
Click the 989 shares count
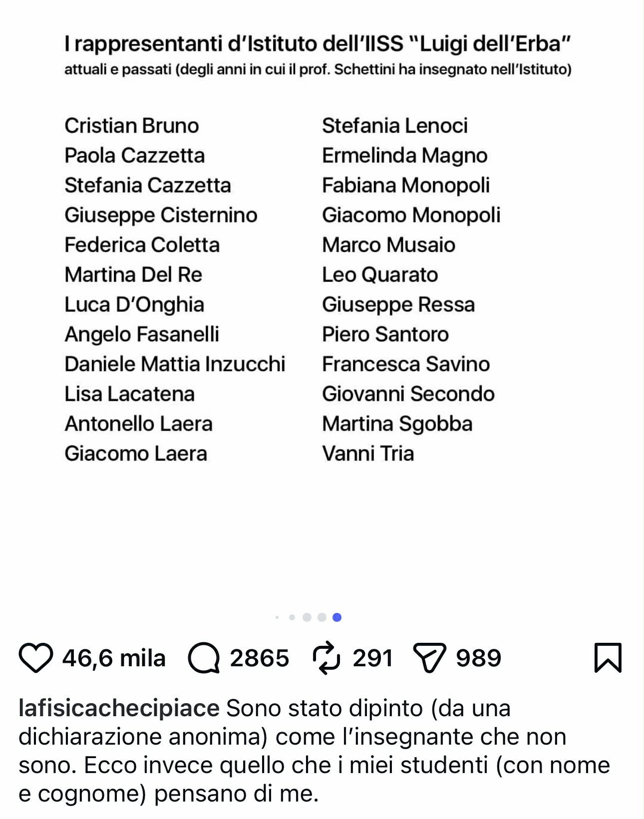[478, 658]
